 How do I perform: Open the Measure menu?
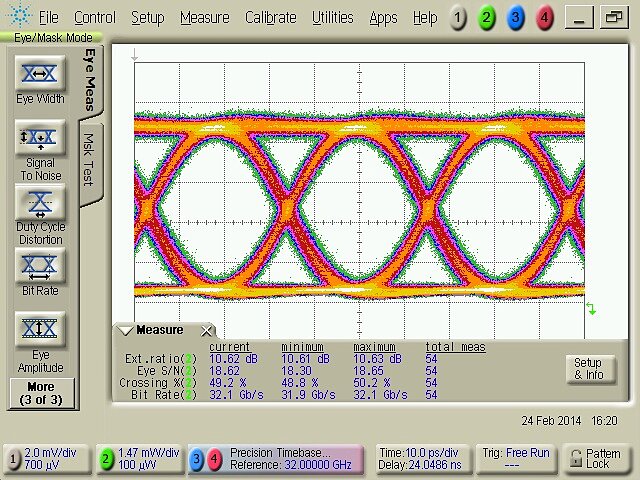(x=204, y=18)
